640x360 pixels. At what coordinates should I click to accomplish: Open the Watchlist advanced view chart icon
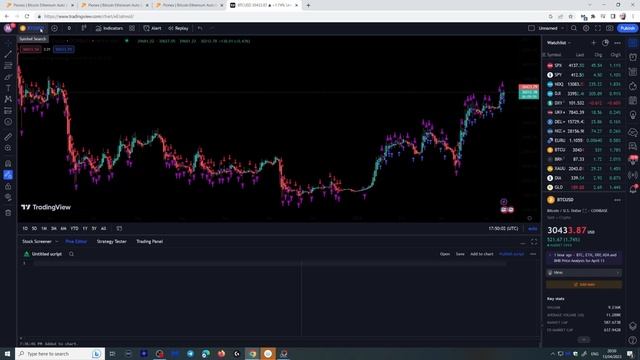tap(605, 42)
